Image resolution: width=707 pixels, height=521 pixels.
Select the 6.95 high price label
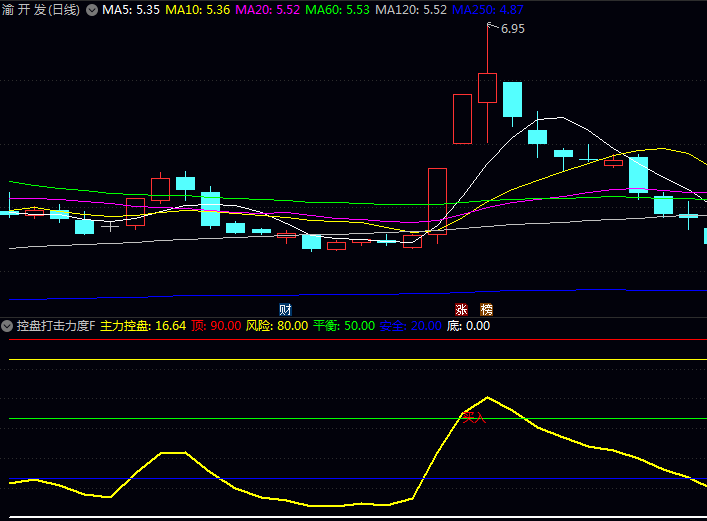(x=512, y=29)
